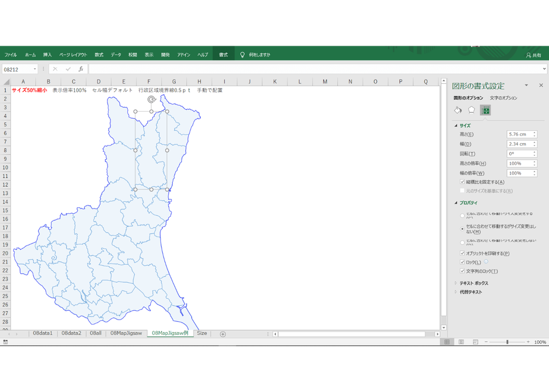
Task: Click the rotation handle above selected shape
Action: click(x=152, y=99)
